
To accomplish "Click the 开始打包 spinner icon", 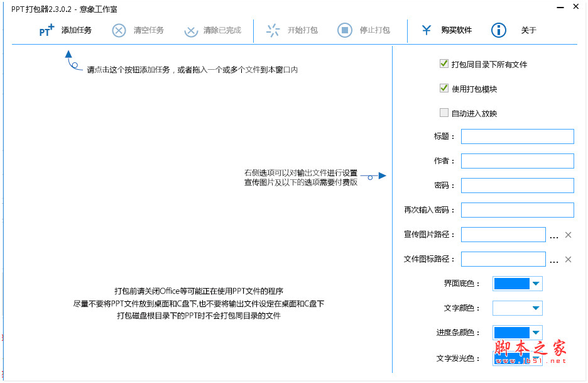I will (273, 30).
